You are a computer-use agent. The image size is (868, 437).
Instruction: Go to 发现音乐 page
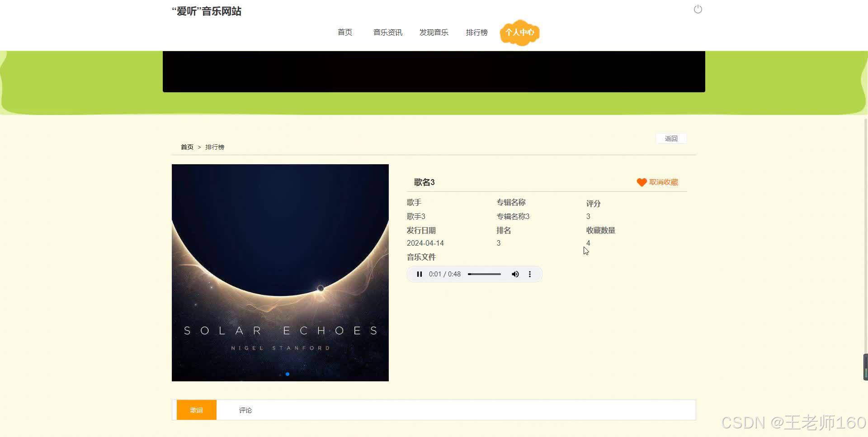pos(434,33)
